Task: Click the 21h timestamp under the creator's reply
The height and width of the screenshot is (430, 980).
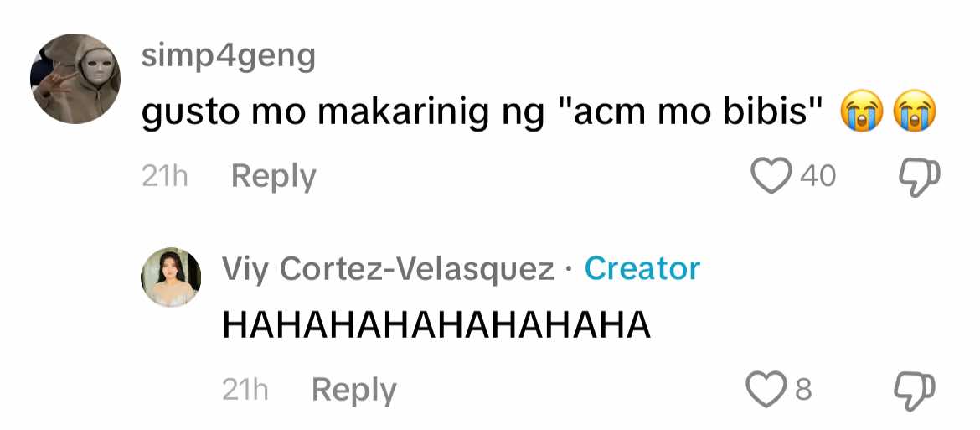Action: tap(245, 391)
